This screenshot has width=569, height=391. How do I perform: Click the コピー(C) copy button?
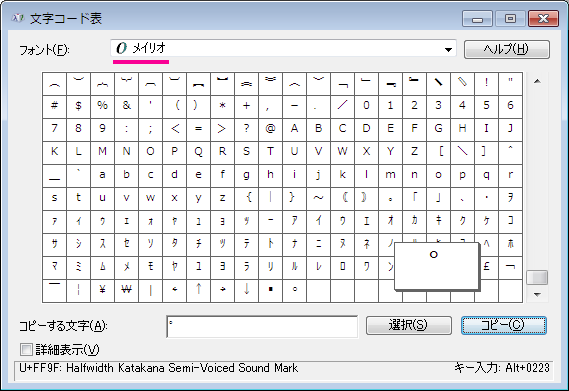(x=504, y=325)
